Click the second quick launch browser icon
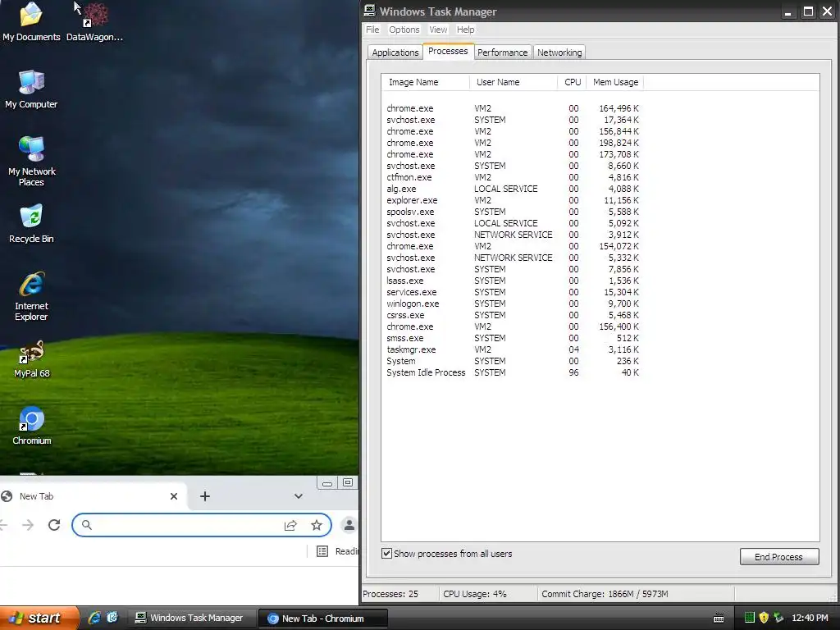Viewport: 840px width, 630px height. 112,618
